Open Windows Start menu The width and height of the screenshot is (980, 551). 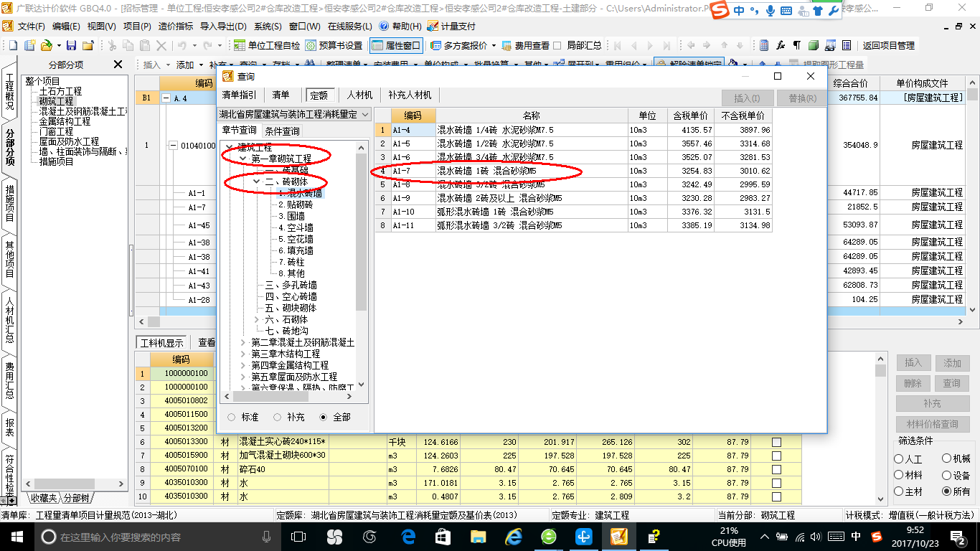coord(17,536)
